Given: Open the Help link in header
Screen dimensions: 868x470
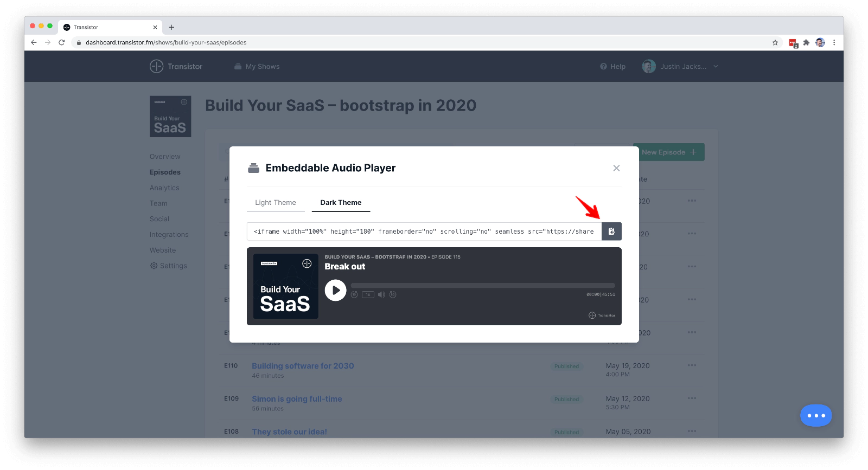Looking at the screenshot, I should (613, 67).
